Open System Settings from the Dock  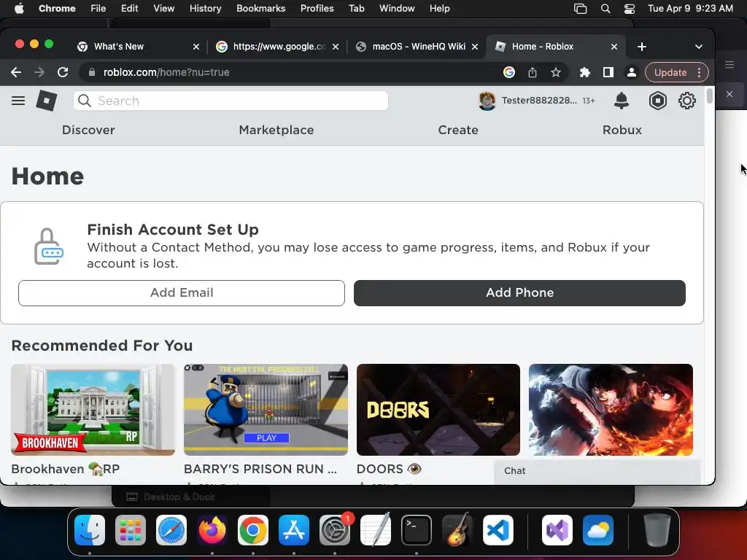[335, 530]
